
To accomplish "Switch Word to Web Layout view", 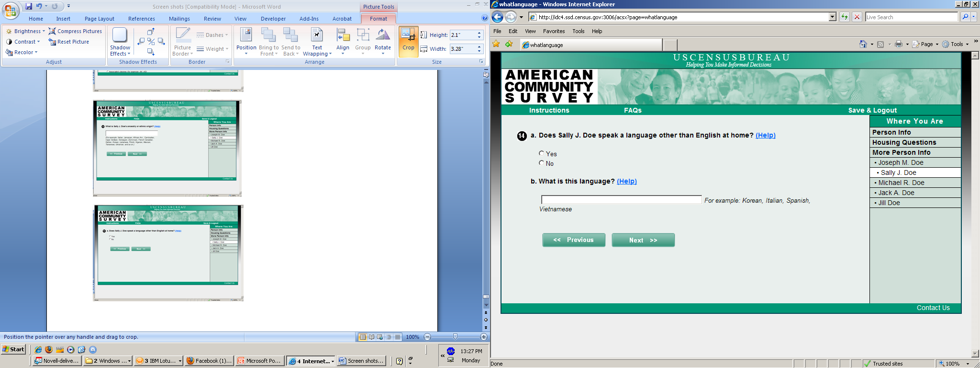I will [380, 337].
